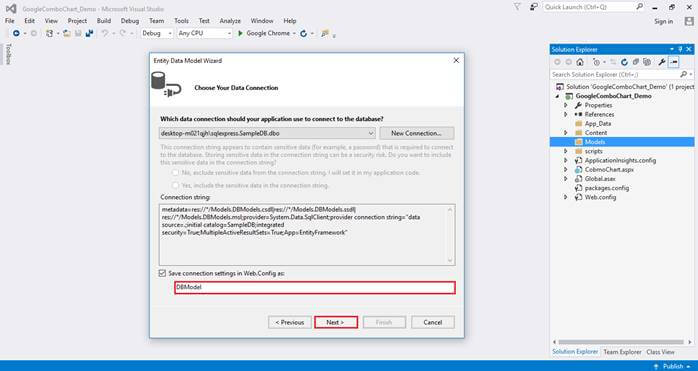Click Preview Selected Items icon in Solution Explorer

point(674,62)
